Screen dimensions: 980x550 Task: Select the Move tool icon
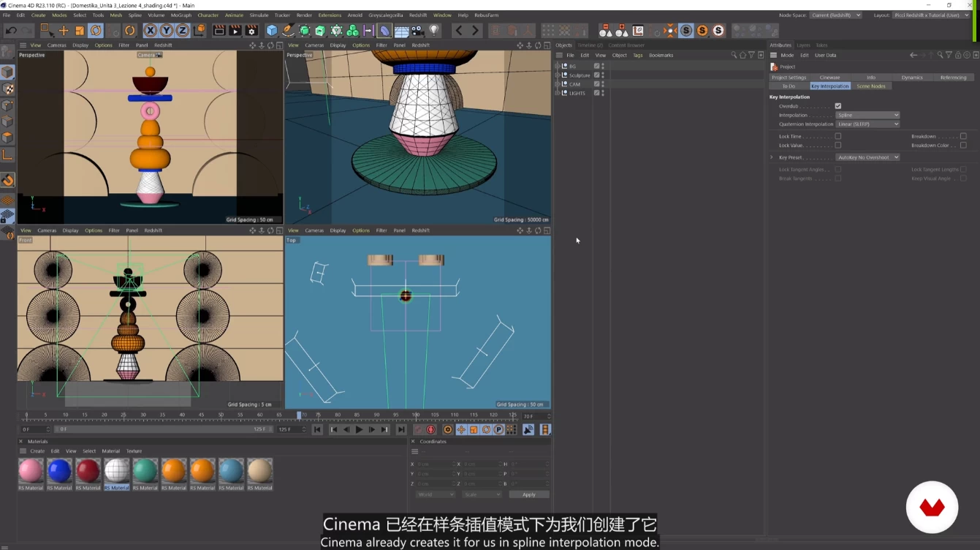point(64,31)
